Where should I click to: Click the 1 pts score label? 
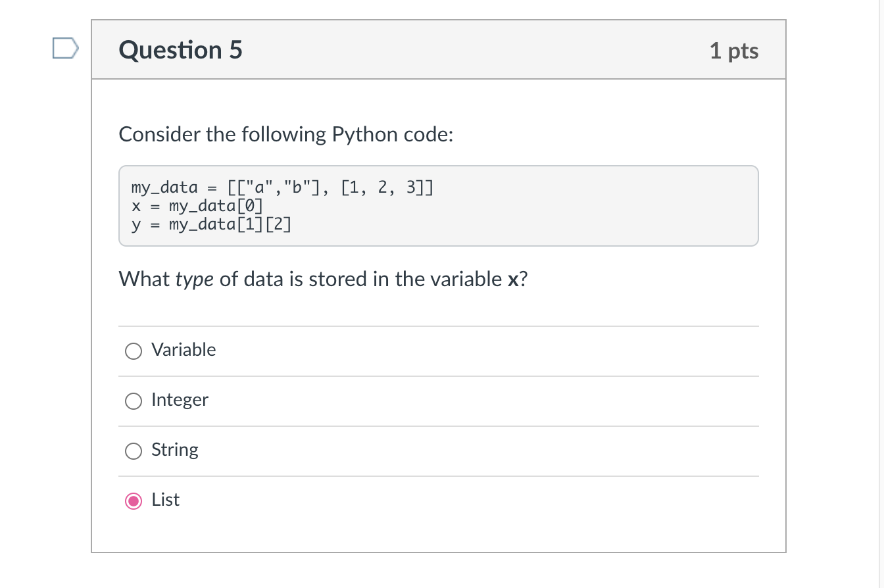click(x=733, y=51)
